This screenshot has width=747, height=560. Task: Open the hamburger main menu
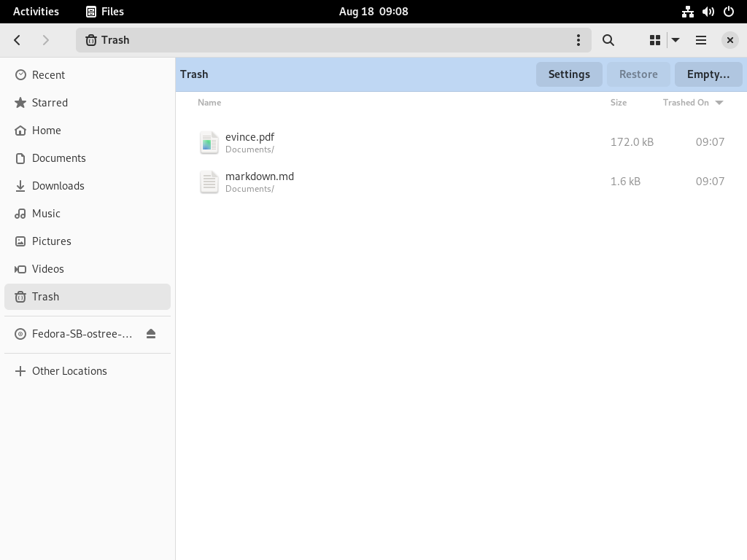[x=701, y=40]
